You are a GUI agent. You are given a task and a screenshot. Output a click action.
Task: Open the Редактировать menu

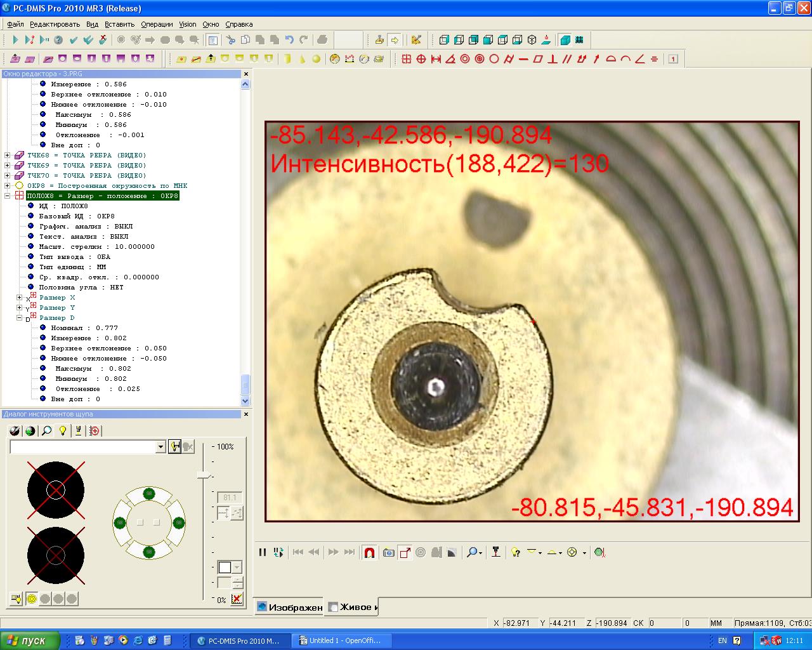(x=55, y=24)
